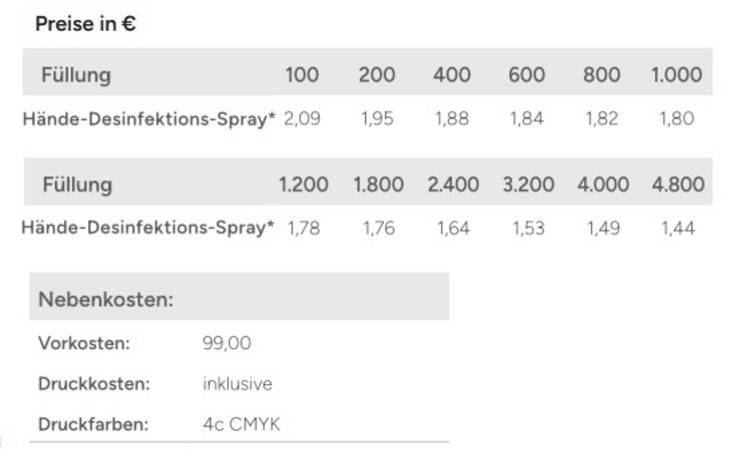
Task: Select the Nebenkosten section header
Action: [x=106, y=298]
